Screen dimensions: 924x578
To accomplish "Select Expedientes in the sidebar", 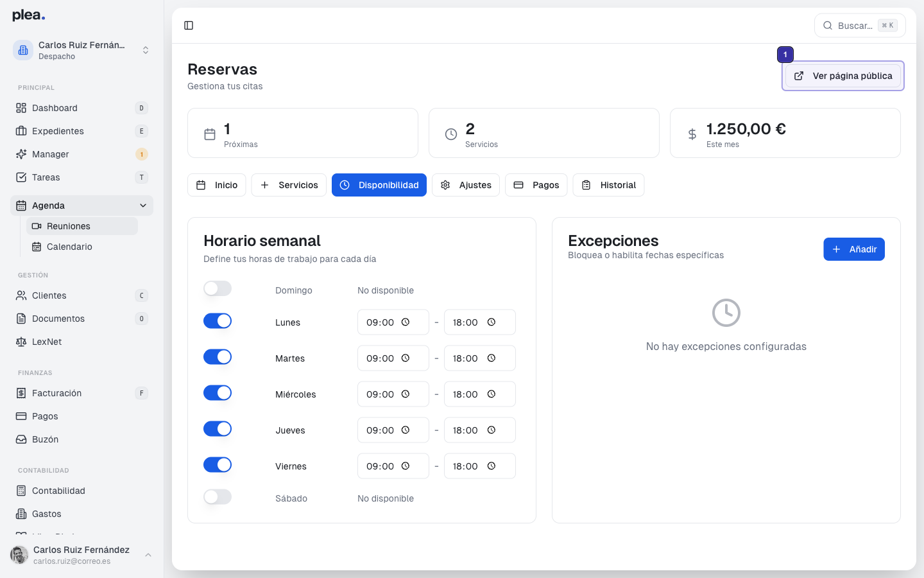I will (56, 131).
